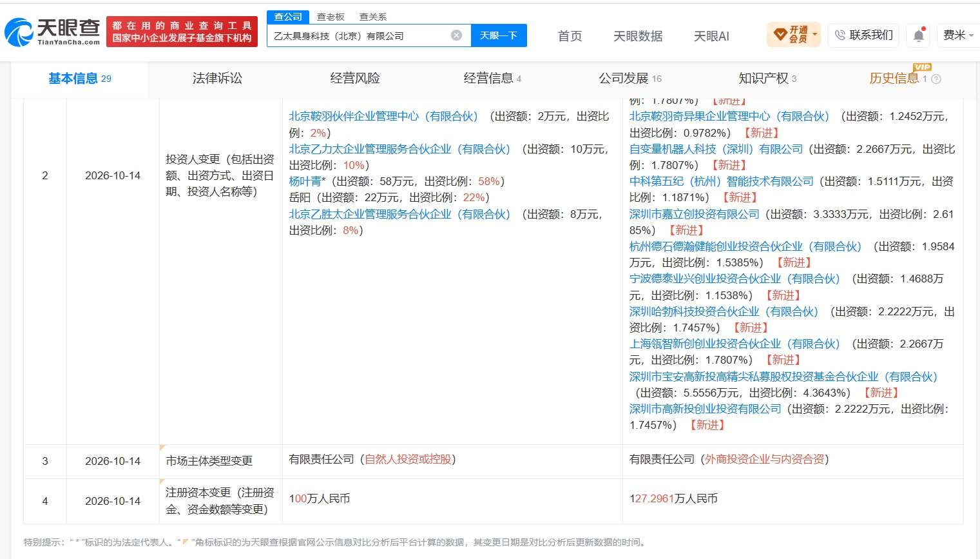Viewport: 980px width, 559px height.
Task: Click the red 国家中小企业发展子基金 banner
Action: tap(182, 32)
